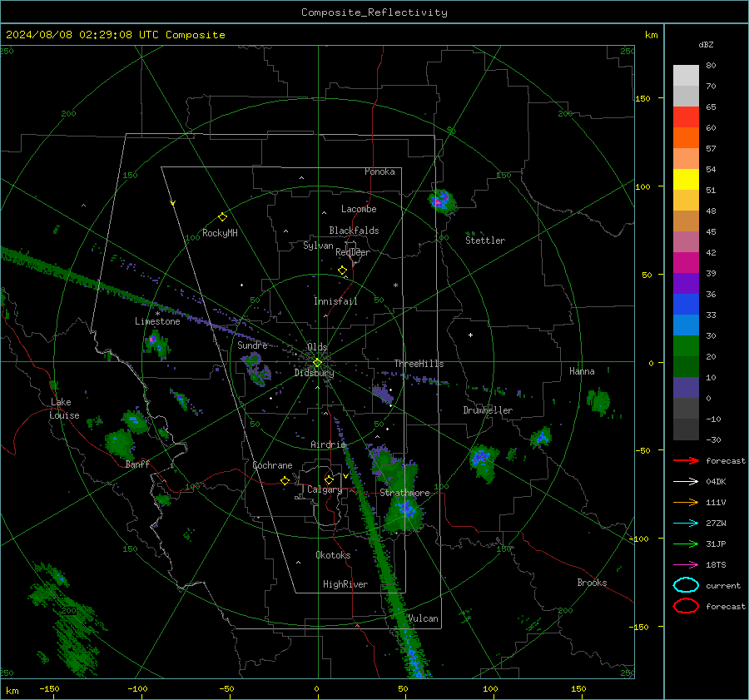Click the Stettler city label
The width and height of the screenshot is (749, 700).
[x=485, y=241]
